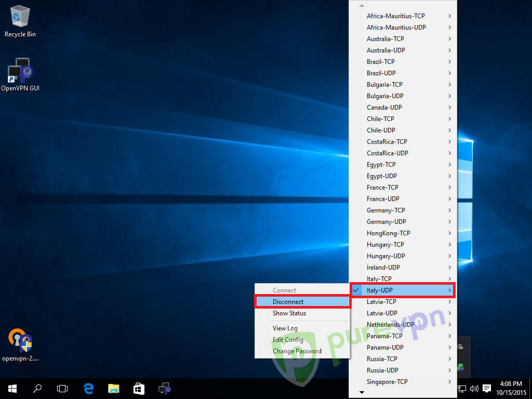The height and width of the screenshot is (399, 532).
Task: Expand the Egypt-TCP submenu arrow
Action: [449, 165]
